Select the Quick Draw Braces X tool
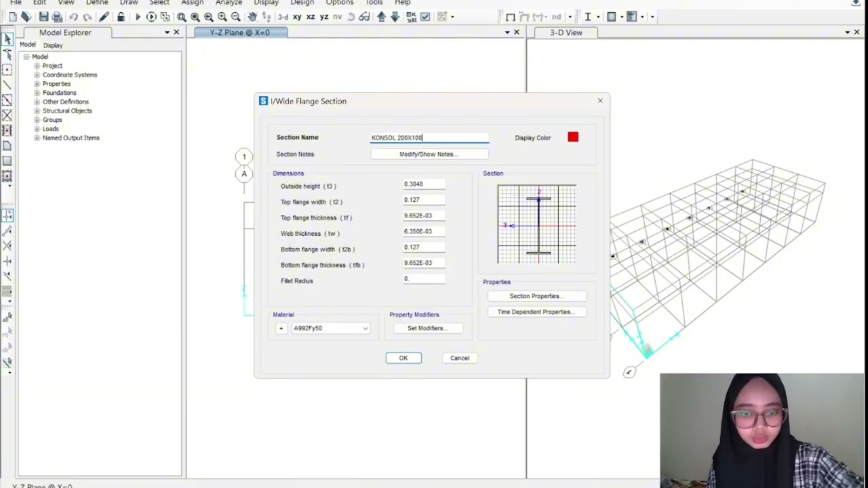This screenshot has height=488, width=868. [7, 115]
